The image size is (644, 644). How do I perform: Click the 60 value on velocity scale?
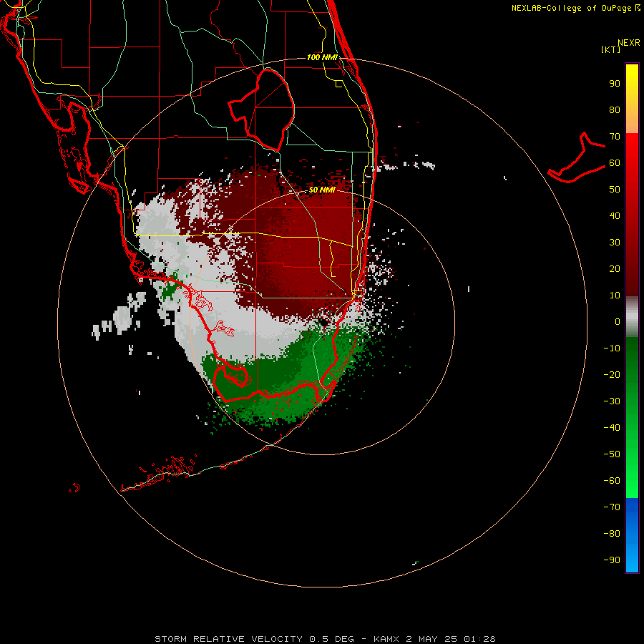click(x=615, y=162)
